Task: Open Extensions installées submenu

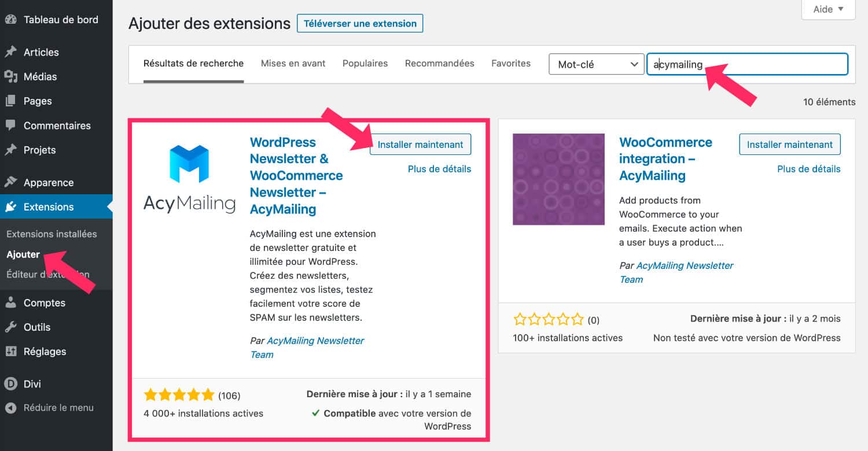Action: tap(52, 234)
